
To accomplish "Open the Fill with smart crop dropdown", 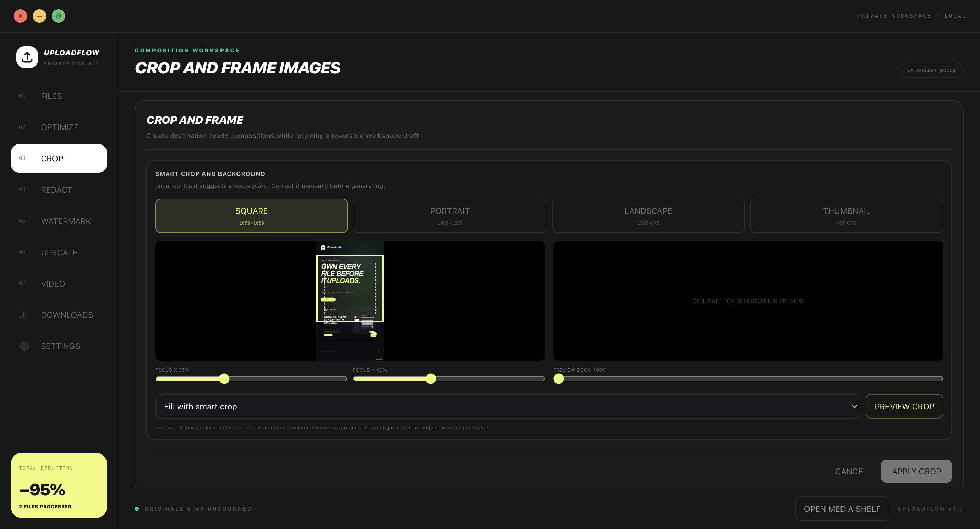I will pos(507,406).
